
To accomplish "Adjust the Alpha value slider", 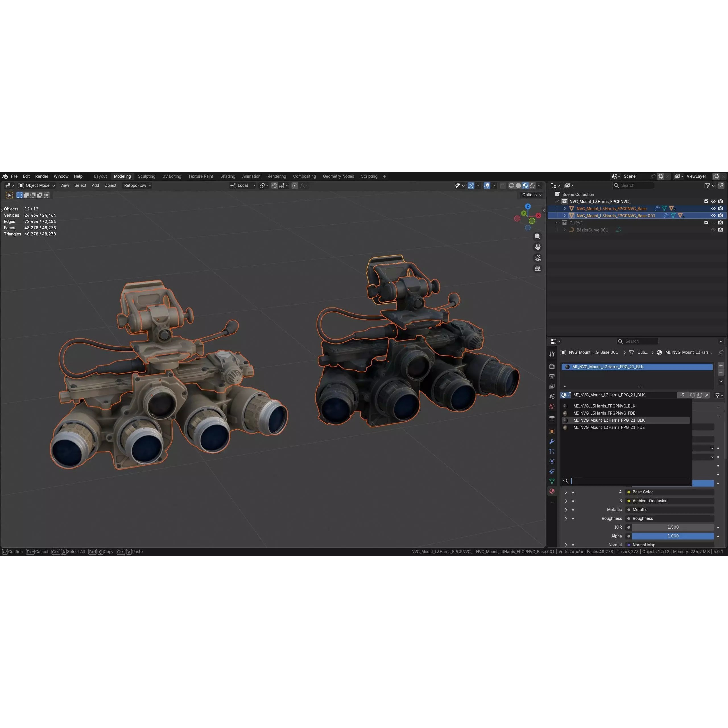I will click(x=673, y=536).
